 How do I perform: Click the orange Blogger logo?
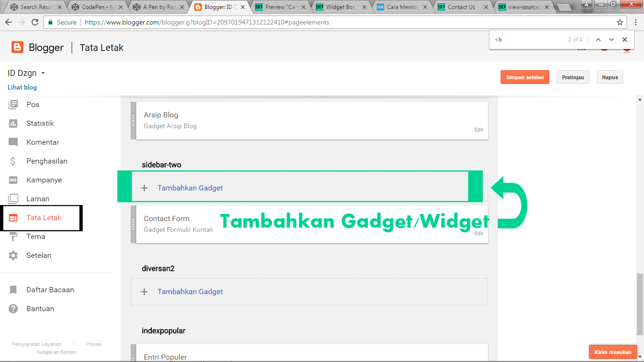point(17,47)
